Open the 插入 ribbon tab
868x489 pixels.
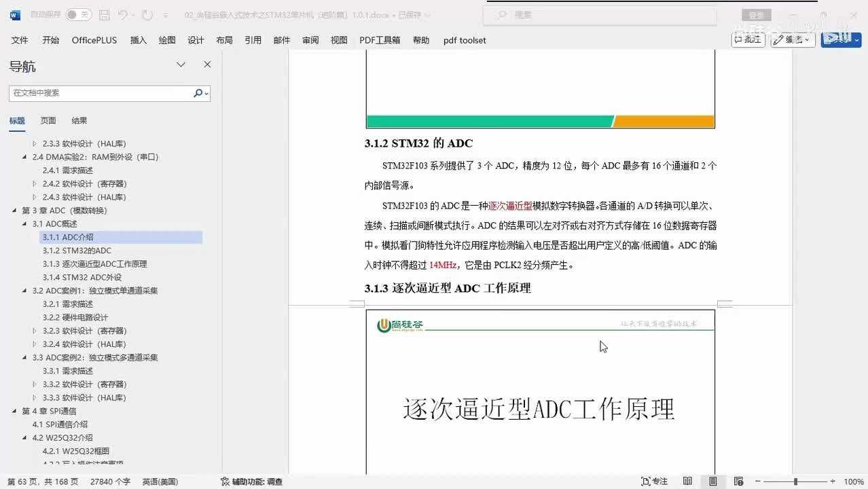pyautogui.click(x=139, y=40)
